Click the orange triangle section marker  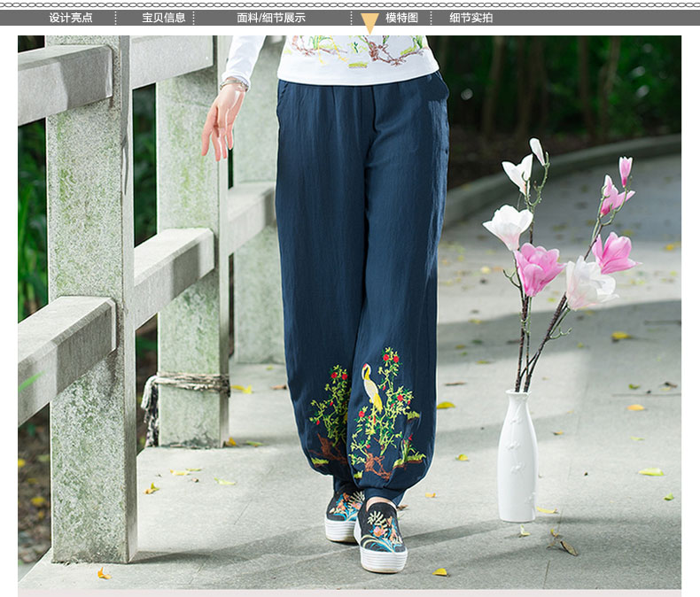[370, 23]
